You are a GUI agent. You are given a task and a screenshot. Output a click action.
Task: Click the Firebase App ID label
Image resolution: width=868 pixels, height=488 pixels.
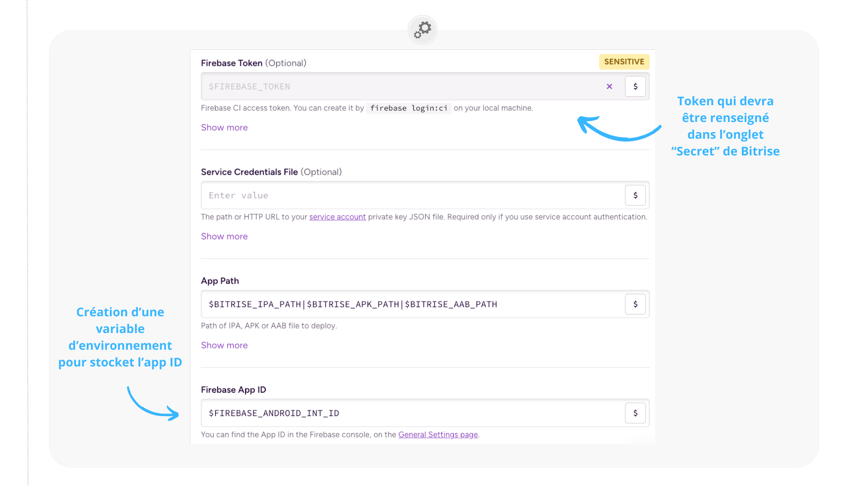point(233,389)
